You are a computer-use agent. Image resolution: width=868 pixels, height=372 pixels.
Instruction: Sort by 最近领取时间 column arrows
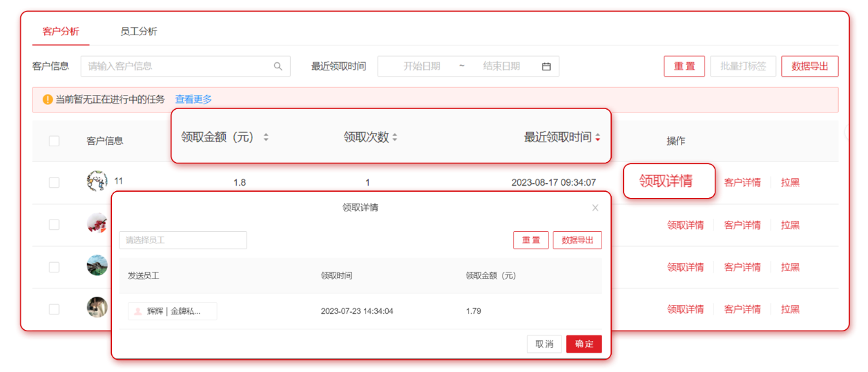click(x=597, y=137)
